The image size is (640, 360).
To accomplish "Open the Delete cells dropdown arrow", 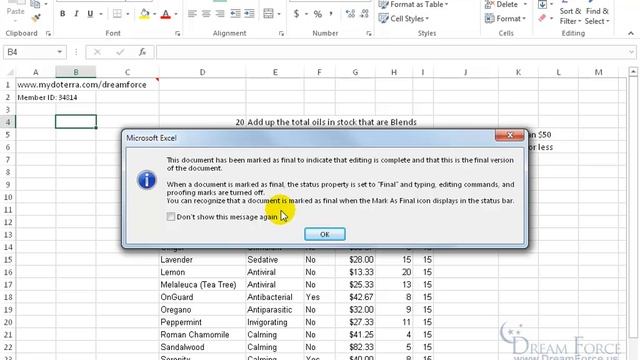I will pos(525,4).
